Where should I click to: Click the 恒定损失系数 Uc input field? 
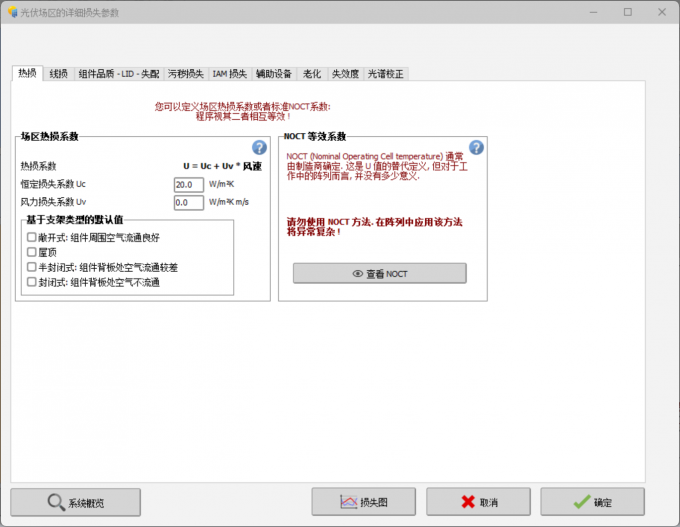point(189,185)
